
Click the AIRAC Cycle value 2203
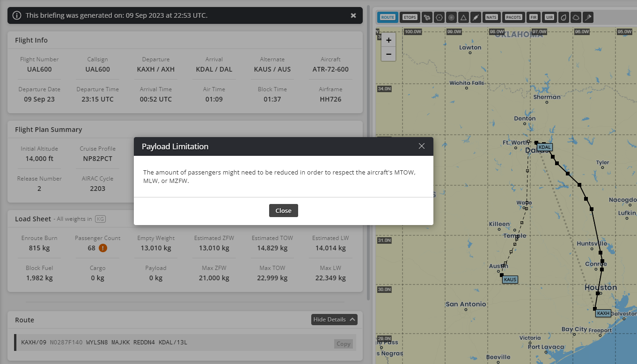pos(97,189)
